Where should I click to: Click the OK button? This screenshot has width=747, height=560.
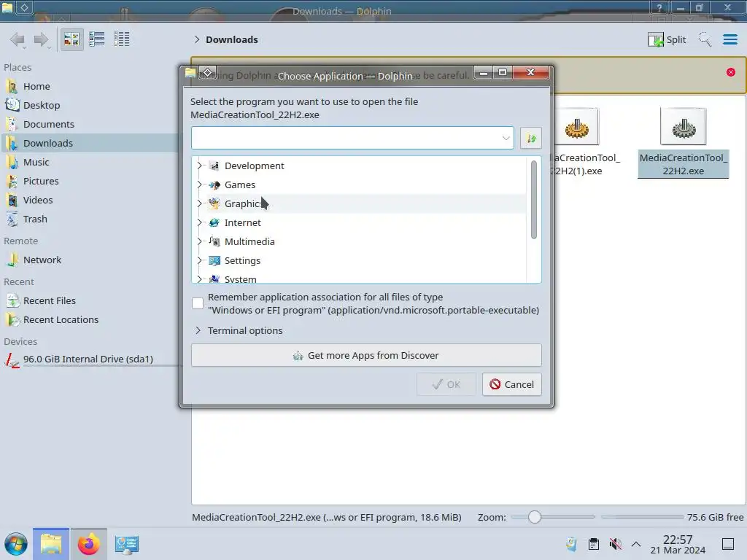tap(446, 384)
